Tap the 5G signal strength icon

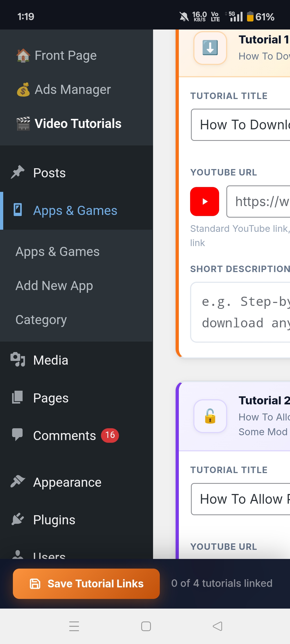pyautogui.click(x=234, y=16)
